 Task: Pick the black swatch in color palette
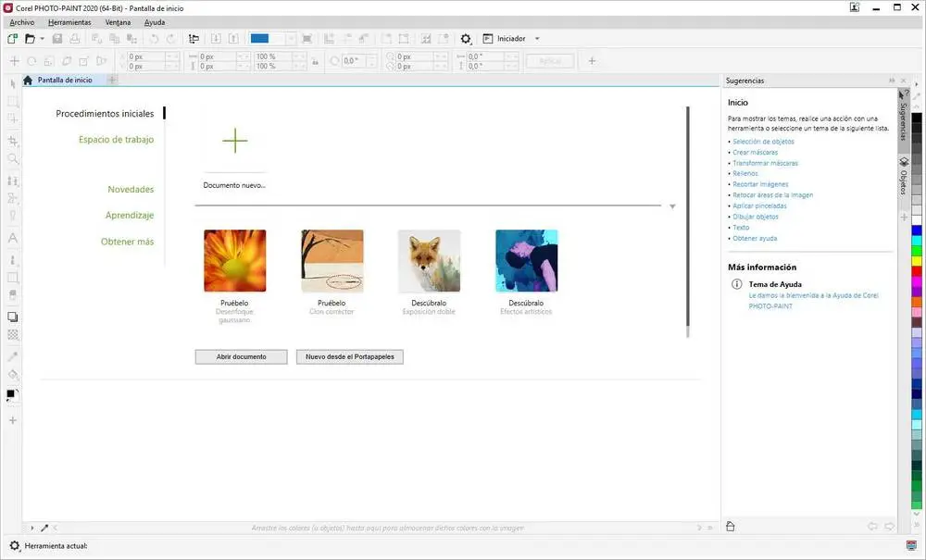(x=917, y=118)
